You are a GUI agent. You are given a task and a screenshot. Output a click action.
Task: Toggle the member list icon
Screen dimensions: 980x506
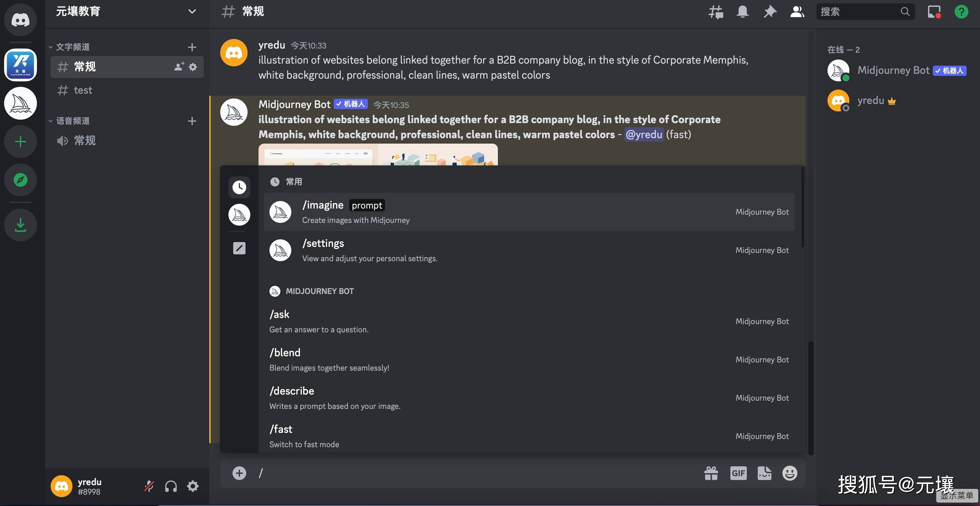click(x=797, y=12)
